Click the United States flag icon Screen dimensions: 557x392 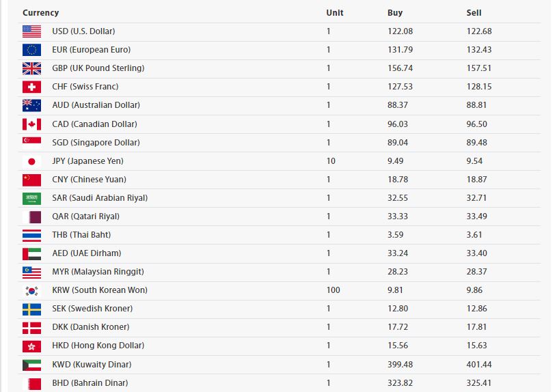tap(31, 31)
